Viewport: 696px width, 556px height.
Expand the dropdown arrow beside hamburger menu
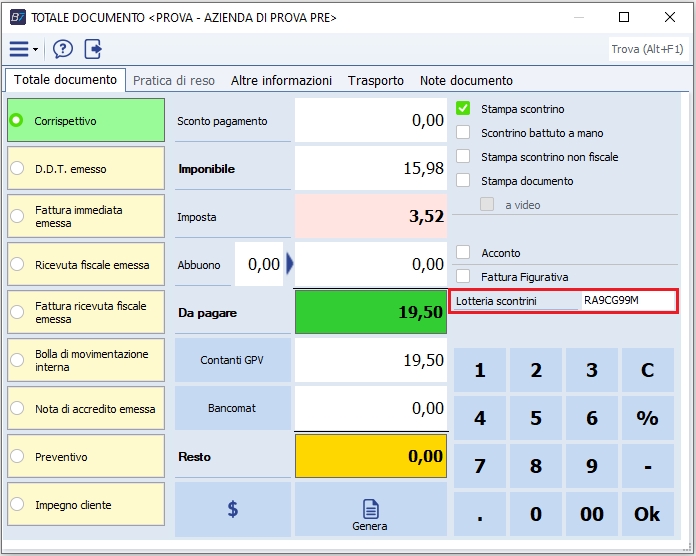point(36,50)
